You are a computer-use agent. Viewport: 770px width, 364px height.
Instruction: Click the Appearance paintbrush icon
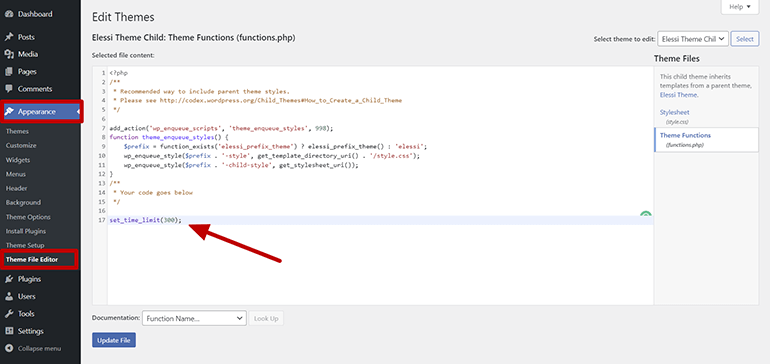pos(9,112)
